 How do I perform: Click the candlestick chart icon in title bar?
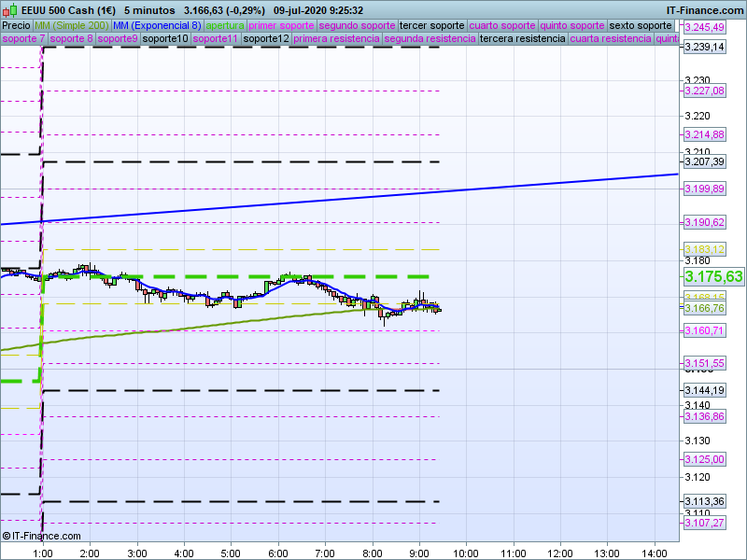tap(7, 9)
